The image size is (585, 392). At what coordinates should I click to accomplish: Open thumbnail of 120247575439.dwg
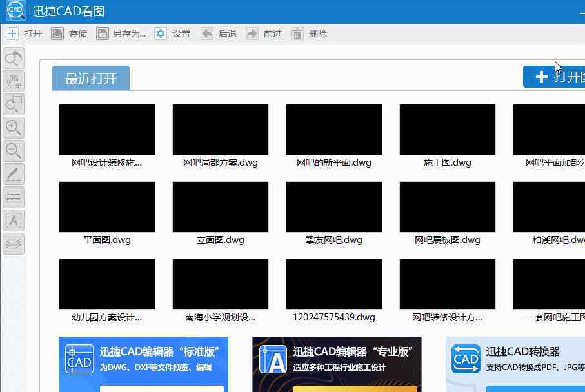pos(334,284)
